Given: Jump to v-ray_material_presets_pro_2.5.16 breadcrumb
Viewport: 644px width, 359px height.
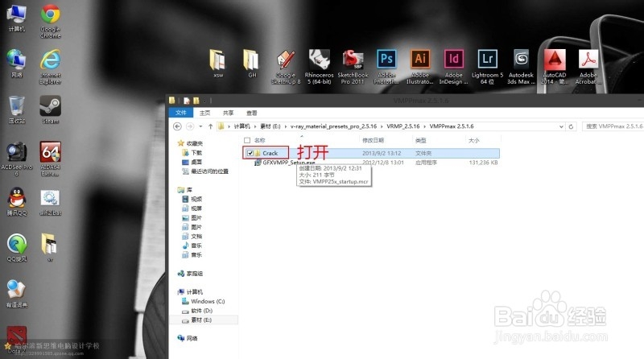Looking at the screenshot, I should pos(333,126).
